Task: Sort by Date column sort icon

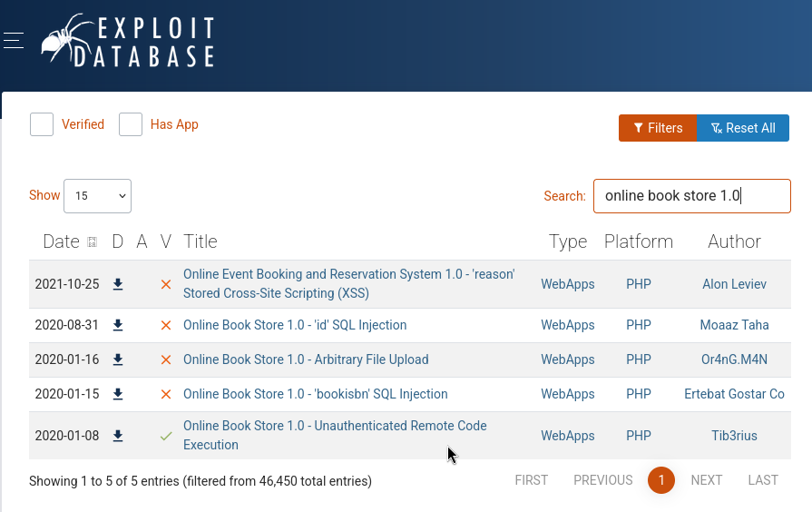Action: tap(93, 242)
